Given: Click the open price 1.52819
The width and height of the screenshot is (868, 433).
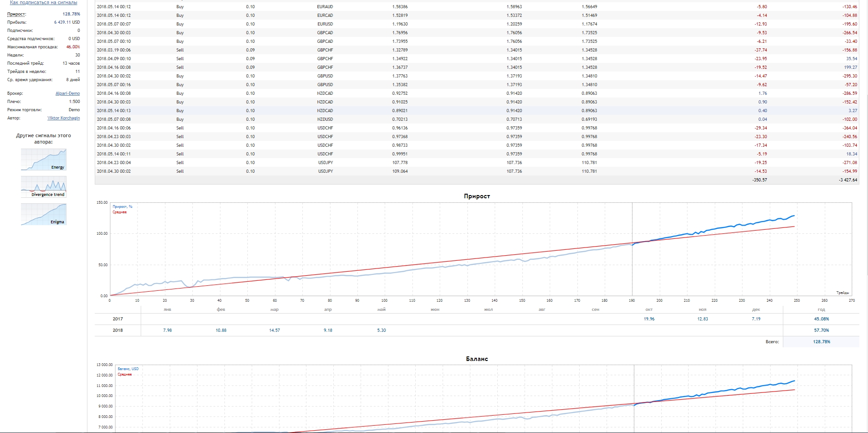Looking at the screenshot, I should 400,15.
